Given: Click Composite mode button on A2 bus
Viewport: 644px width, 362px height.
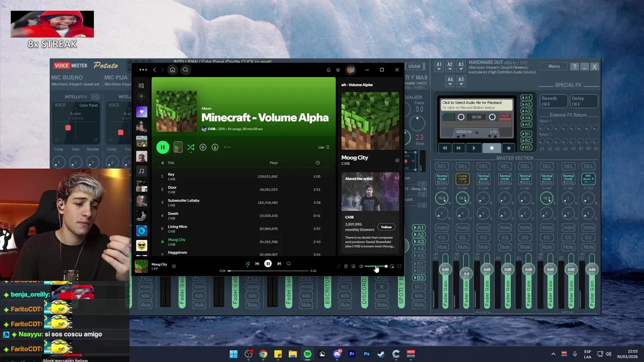Looking at the screenshot, I should coord(463,178).
